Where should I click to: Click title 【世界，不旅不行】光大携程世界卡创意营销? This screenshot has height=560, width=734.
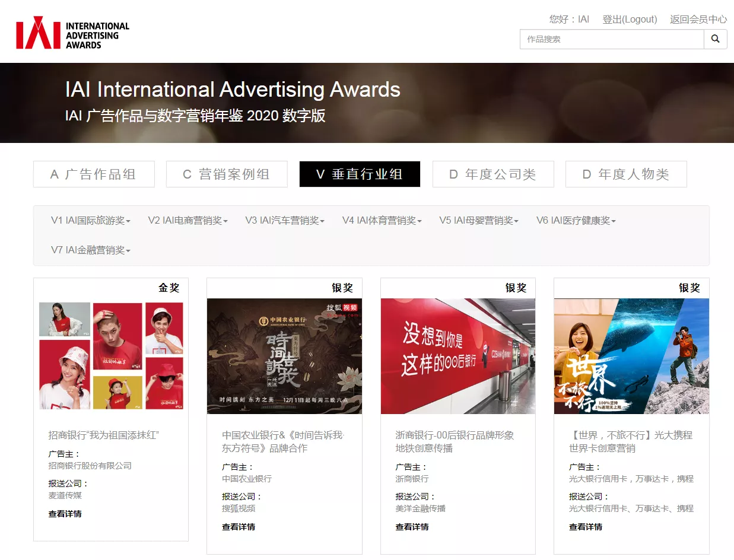[631, 442]
